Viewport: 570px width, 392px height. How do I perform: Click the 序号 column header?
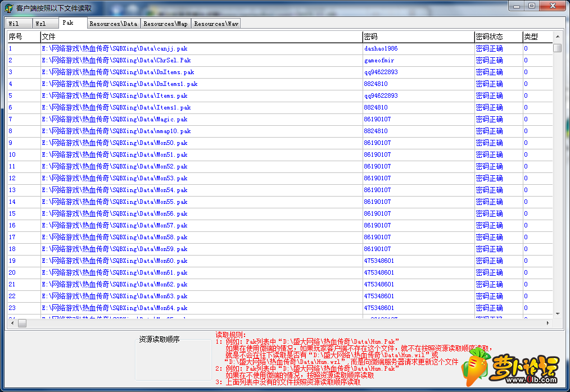point(24,37)
